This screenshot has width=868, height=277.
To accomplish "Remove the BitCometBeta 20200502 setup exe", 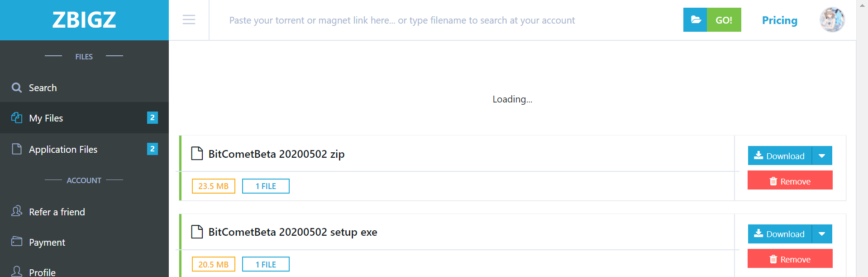I will tap(790, 258).
